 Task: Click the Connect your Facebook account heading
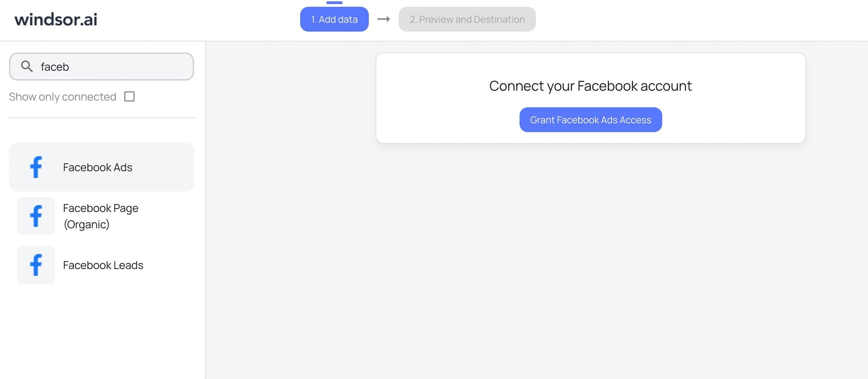pyautogui.click(x=591, y=86)
